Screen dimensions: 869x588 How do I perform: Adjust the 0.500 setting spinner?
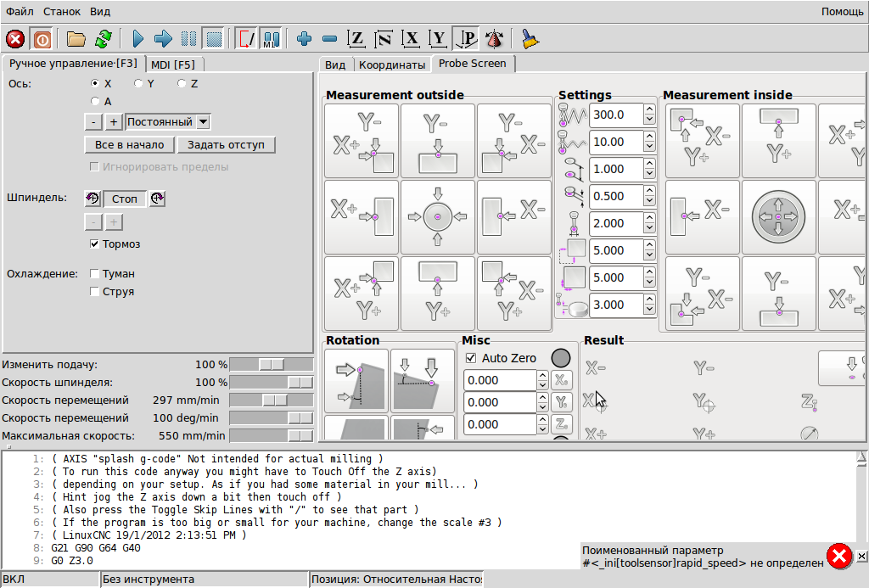pyautogui.click(x=649, y=196)
